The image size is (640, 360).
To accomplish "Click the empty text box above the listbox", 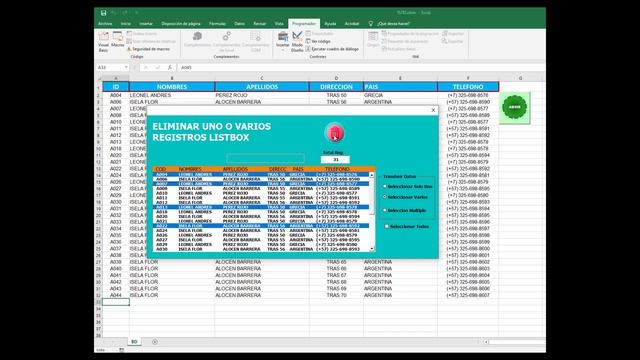I will (265, 158).
